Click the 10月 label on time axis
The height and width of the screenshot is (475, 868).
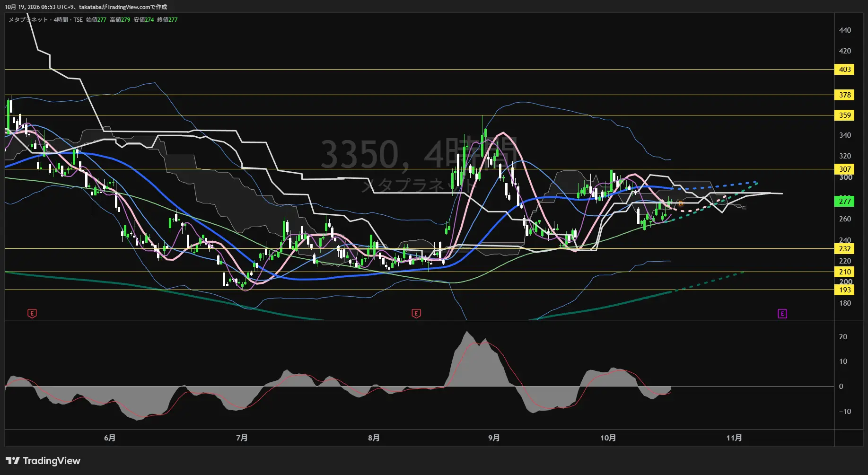(x=608, y=438)
